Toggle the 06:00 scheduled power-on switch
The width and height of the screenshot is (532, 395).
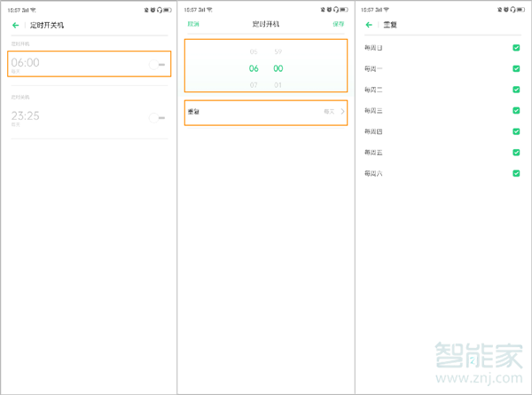pyautogui.click(x=157, y=64)
